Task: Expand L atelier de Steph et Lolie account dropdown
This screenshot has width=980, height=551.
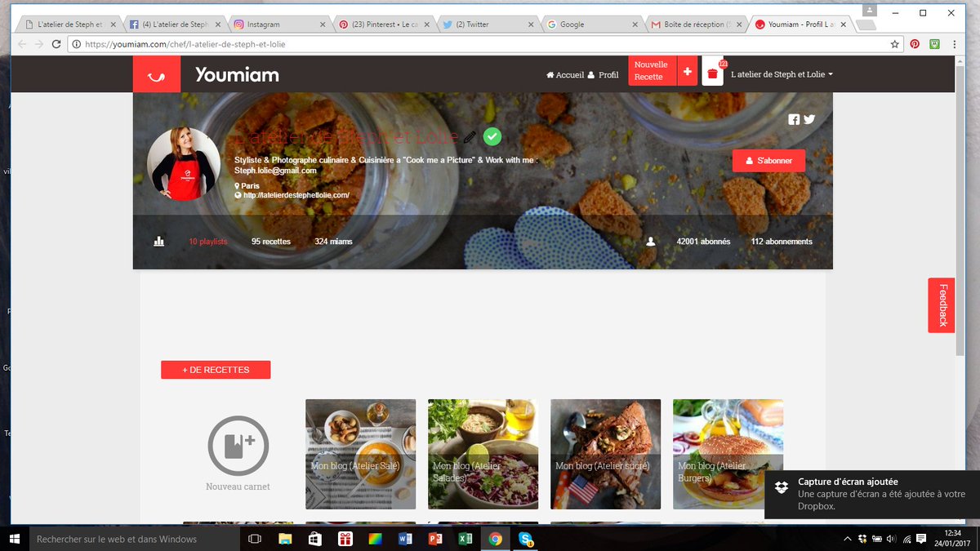Action: (x=782, y=74)
